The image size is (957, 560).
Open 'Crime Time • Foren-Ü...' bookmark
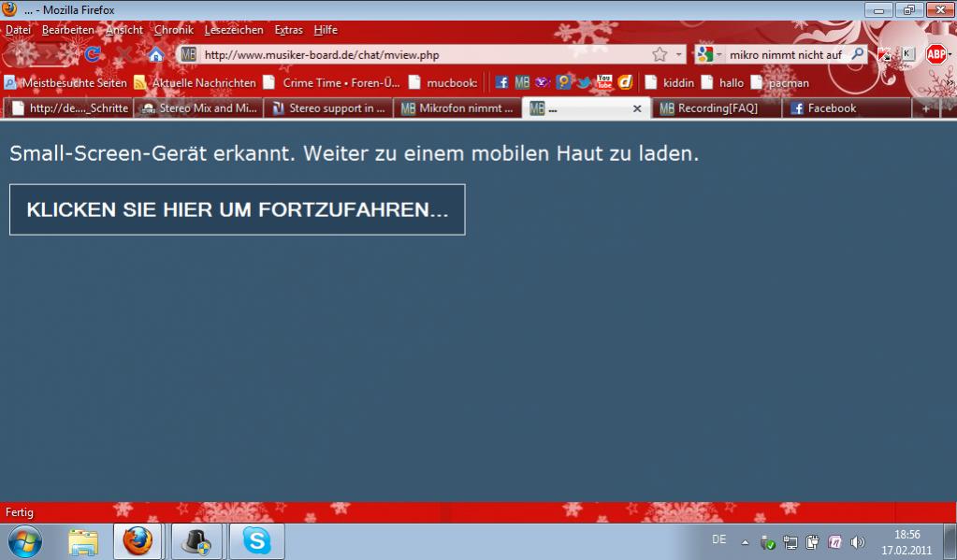click(x=331, y=82)
